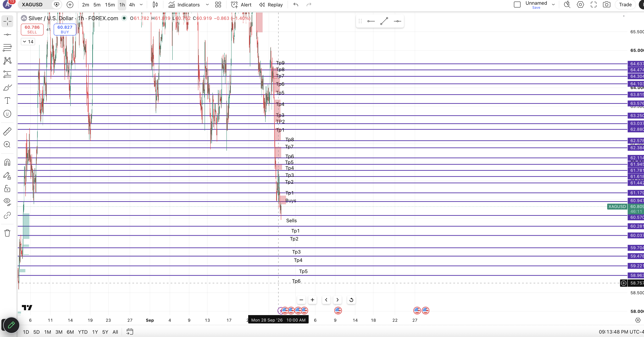The width and height of the screenshot is (644, 337).
Task: Expand the layout name dropdown
Action: [553, 5]
